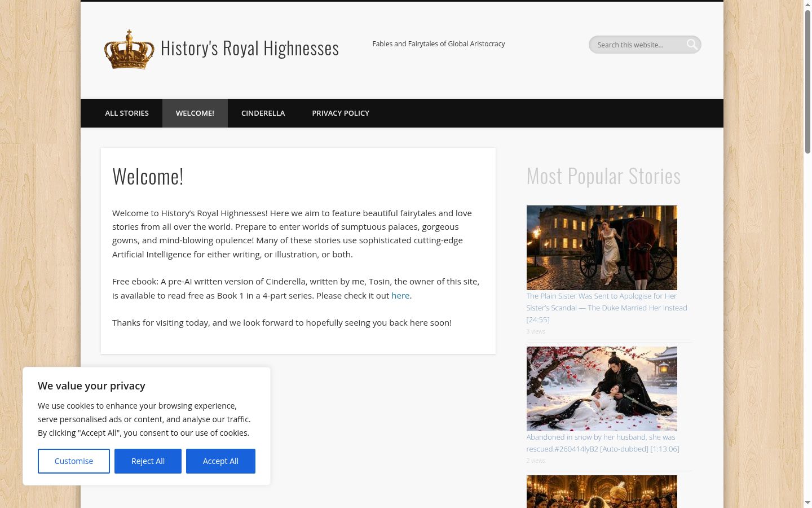Open The Plain Sister story title link

607,308
